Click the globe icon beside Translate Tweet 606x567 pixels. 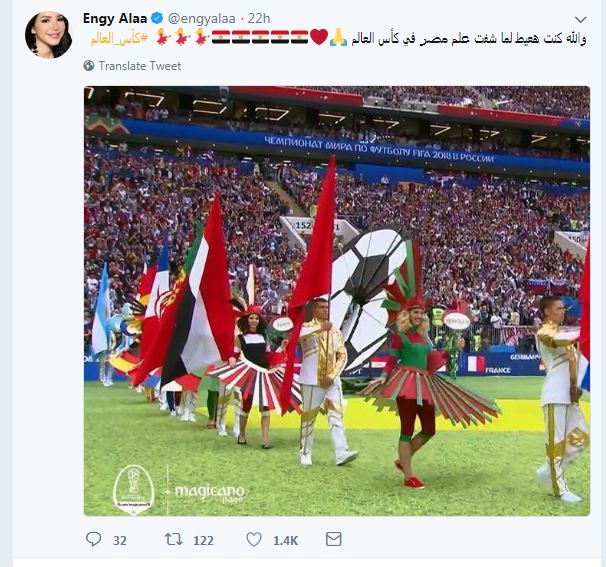pos(89,66)
